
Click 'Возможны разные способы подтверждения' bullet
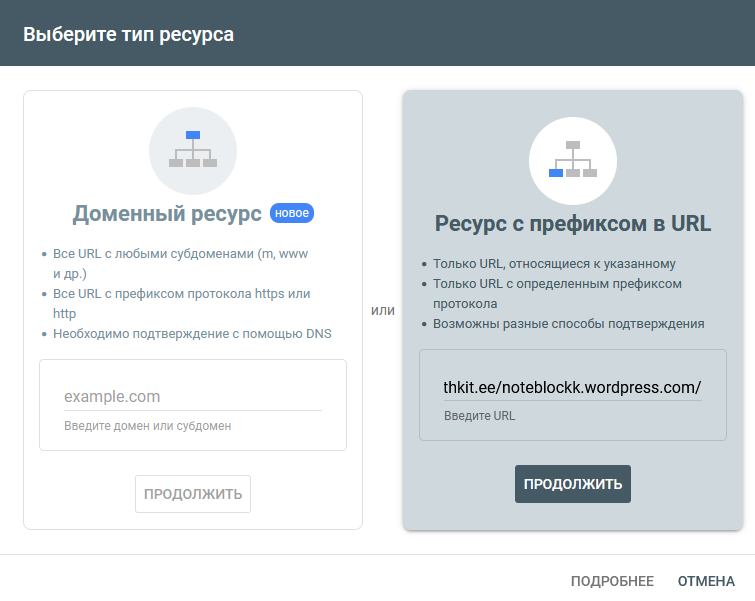568,324
